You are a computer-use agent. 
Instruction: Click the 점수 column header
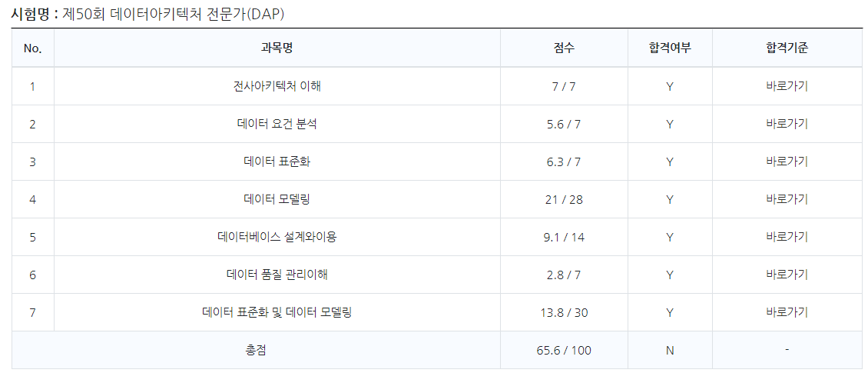(x=564, y=48)
